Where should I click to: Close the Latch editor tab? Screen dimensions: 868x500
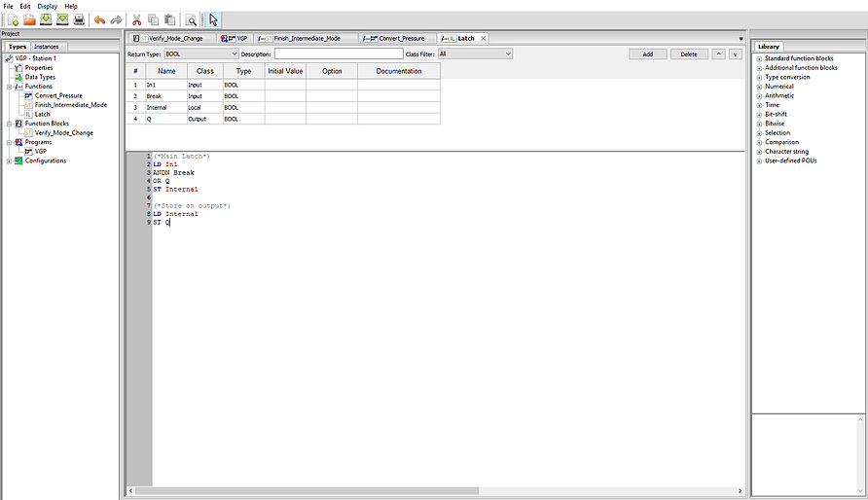click(484, 38)
